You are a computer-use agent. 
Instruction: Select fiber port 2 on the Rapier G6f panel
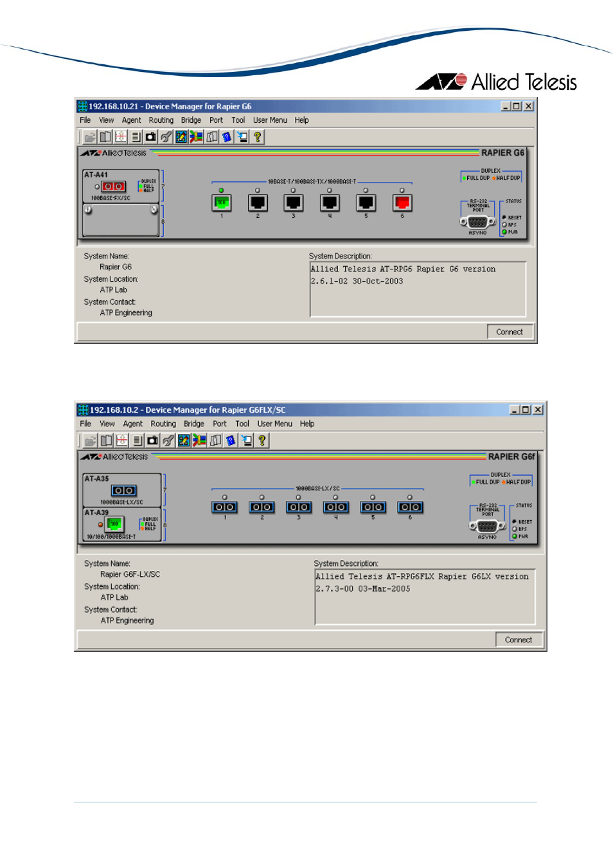tap(262, 507)
